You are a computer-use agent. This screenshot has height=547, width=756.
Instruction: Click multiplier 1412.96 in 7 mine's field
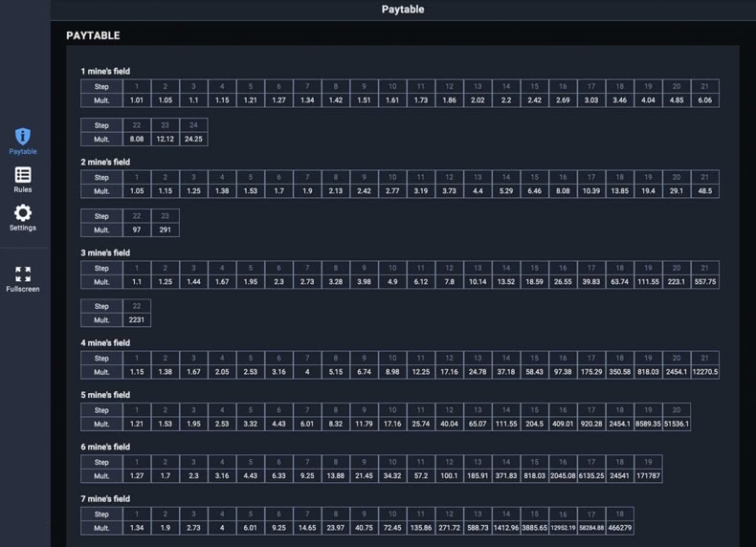tap(506, 528)
